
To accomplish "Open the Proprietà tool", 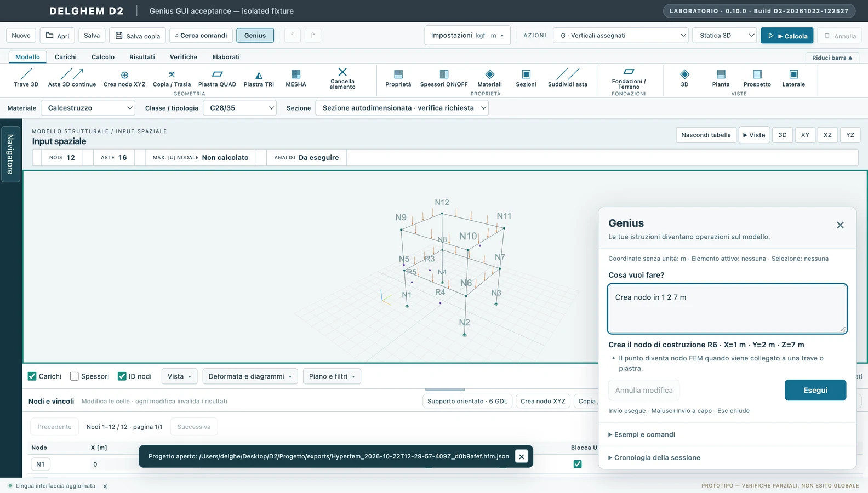I will point(398,78).
